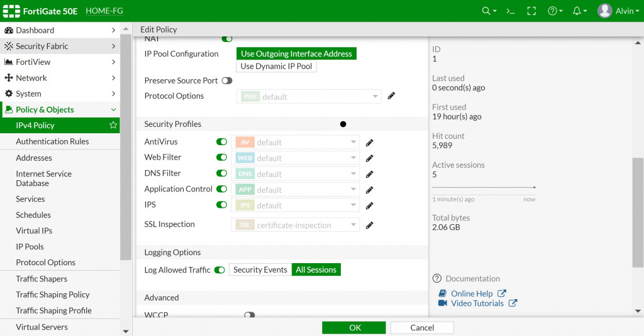Open the help question mark menu
Viewport: 644px width, 336px height.
click(x=552, y=11)
